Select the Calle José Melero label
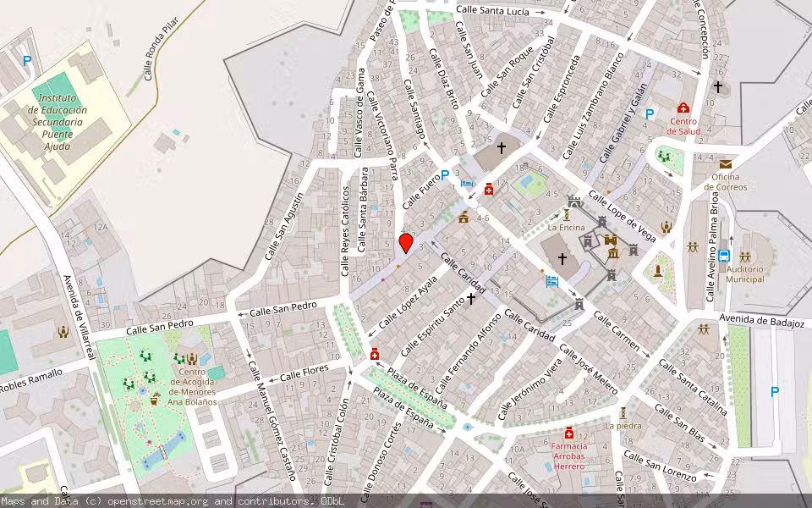 click(589, 369)
